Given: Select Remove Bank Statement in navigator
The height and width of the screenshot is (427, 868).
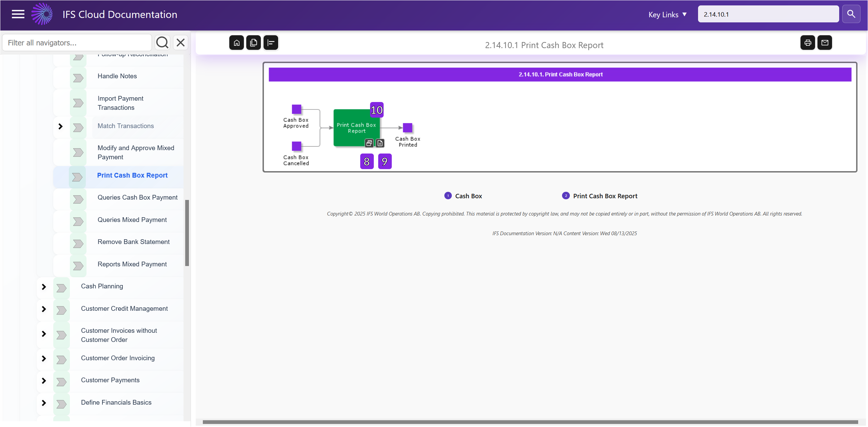Looking at the screenshot, I should [x=134, y=242].
